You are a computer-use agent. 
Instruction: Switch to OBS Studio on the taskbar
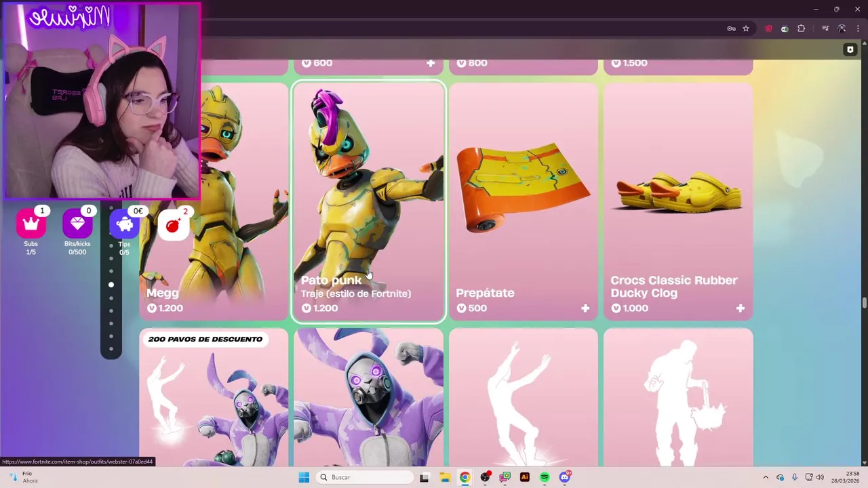tap(485, 477)
